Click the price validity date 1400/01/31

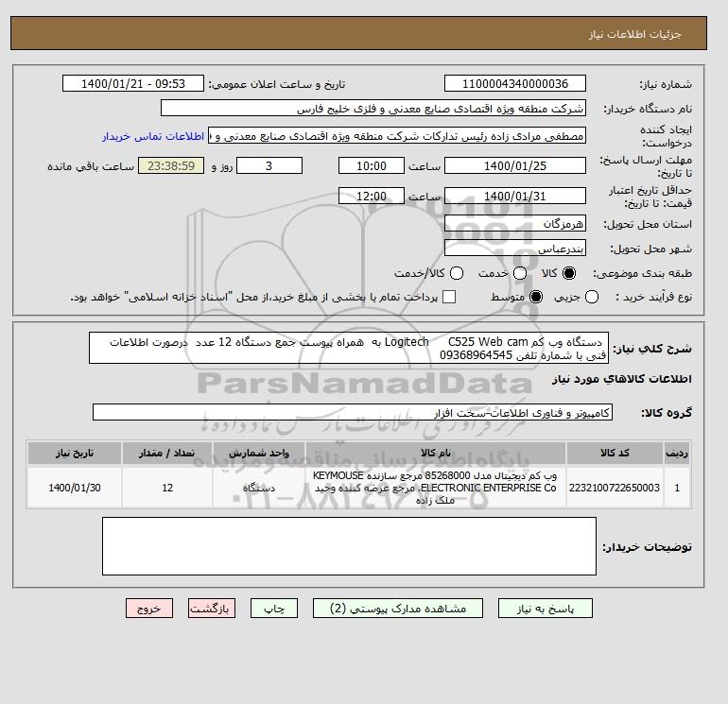(x=515, y=196)
